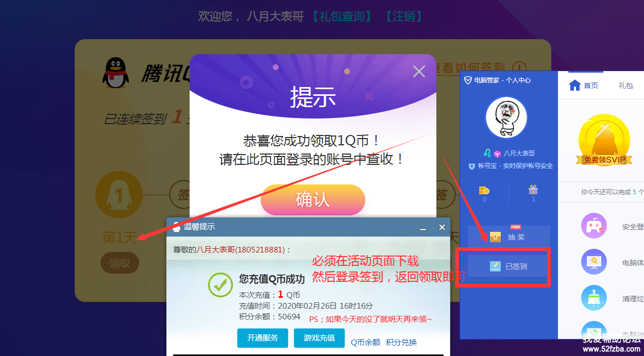Click the day 1 gold penguin badge

pyautogui.click(x=119, y=195)
